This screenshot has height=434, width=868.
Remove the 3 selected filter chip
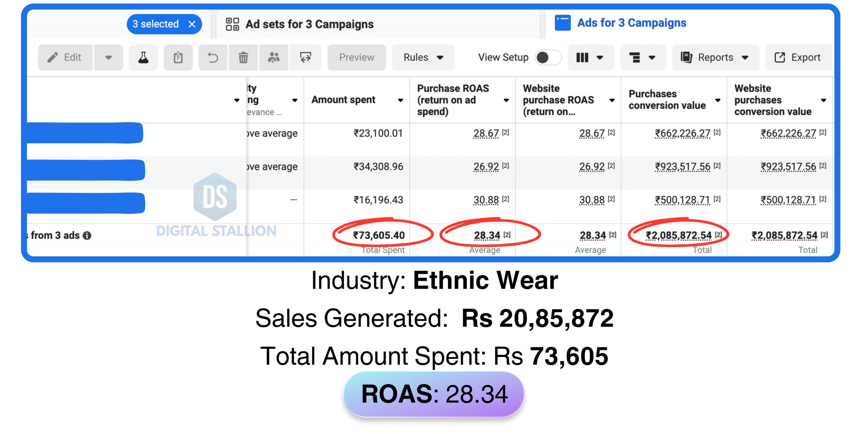[x=192, y=24]
